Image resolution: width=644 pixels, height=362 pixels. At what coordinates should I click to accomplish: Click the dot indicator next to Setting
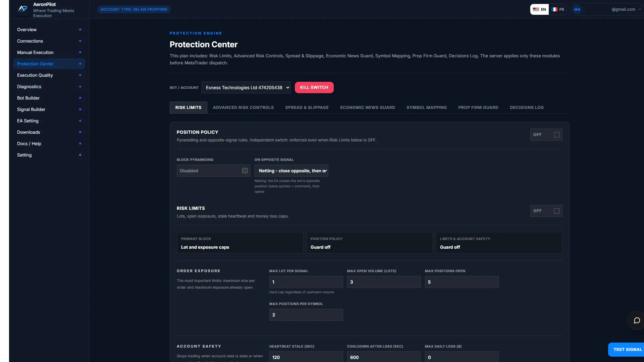click(80, 155)
